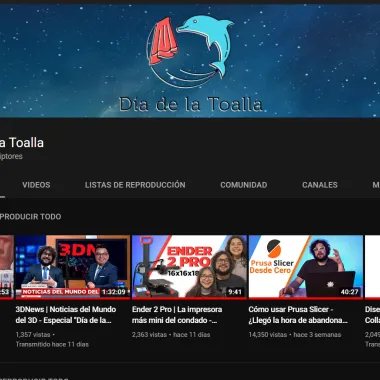Open the 3DNews video thumbnail
The height and width of the screenshot is (380, 380).
point(72,266)
